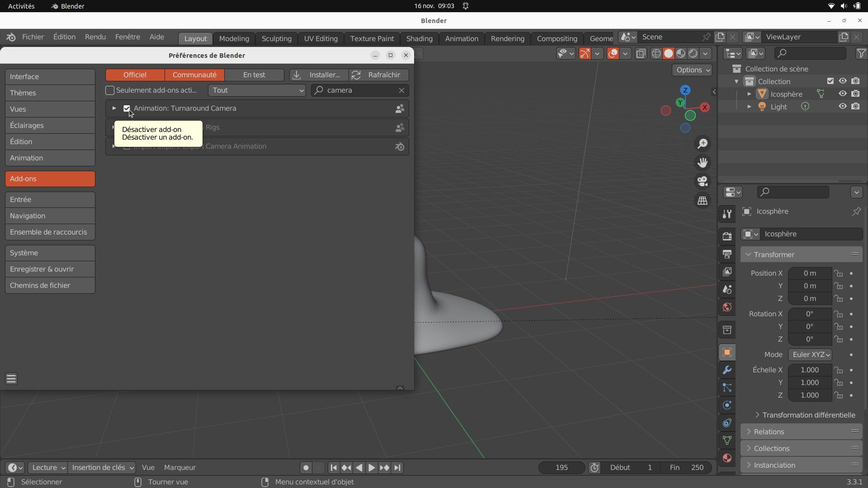Toggle camera view icon in viewport
Screen dimensions: 868x488
pos(703,182)
